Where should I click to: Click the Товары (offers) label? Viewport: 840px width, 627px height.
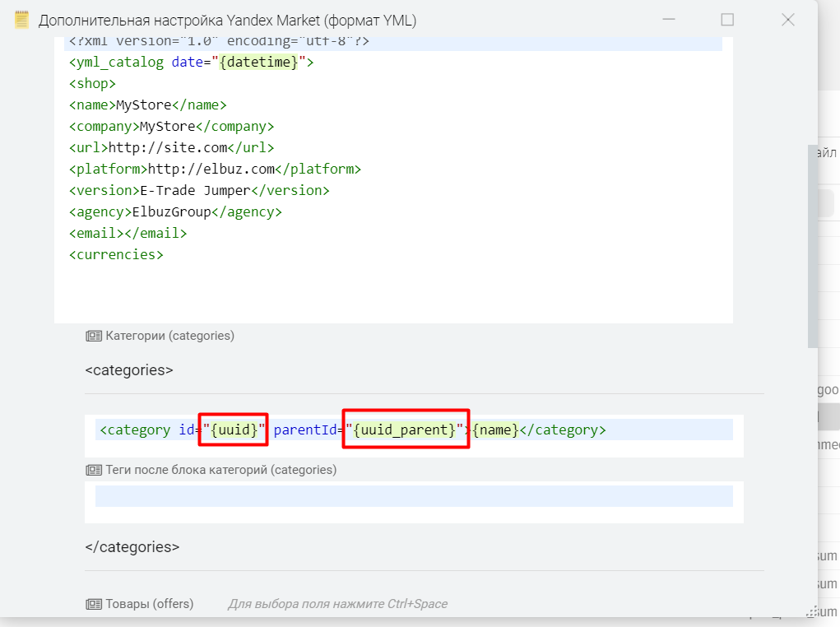150,604
